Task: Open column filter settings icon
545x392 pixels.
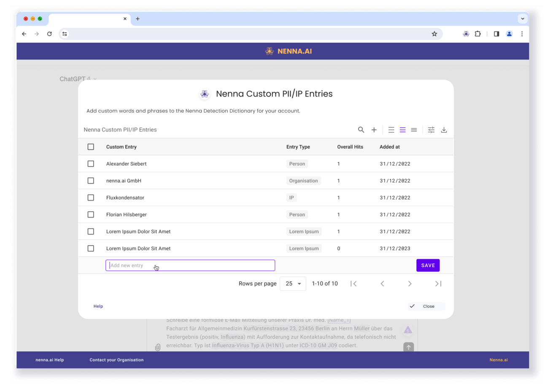Action: coord(431,130)
